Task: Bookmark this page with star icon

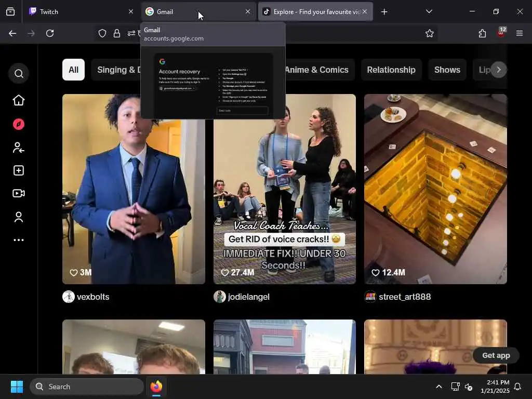Action: (430, 33)
